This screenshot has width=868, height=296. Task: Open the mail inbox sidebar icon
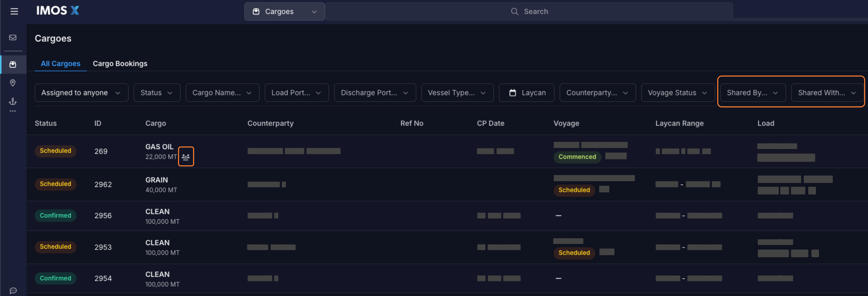tap(13, 38)
